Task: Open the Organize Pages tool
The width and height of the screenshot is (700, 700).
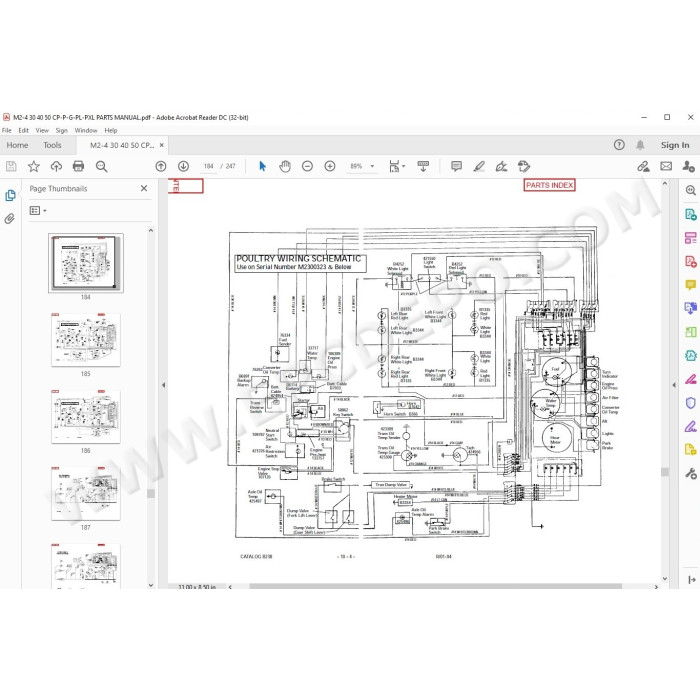Action: 690,332
